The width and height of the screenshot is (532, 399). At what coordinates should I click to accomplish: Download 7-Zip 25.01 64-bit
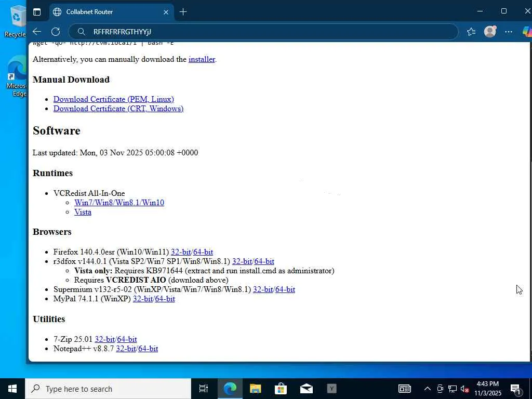coord(127,339)
